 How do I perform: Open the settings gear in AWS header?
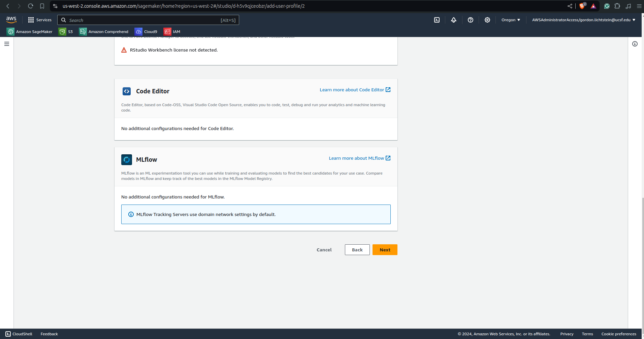tap(487, 20)
